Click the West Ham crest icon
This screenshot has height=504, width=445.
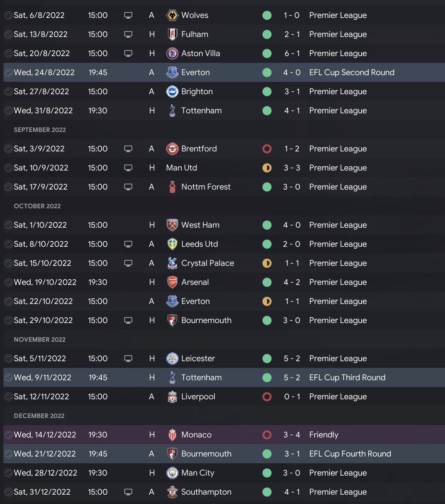[x=172, y=225]
